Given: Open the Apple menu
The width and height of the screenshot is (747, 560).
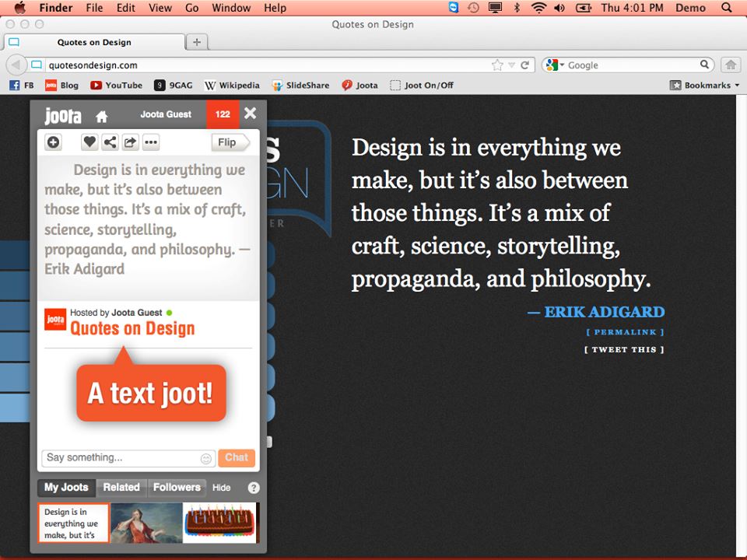Looking at the screenshot, I should pos(20,8).
